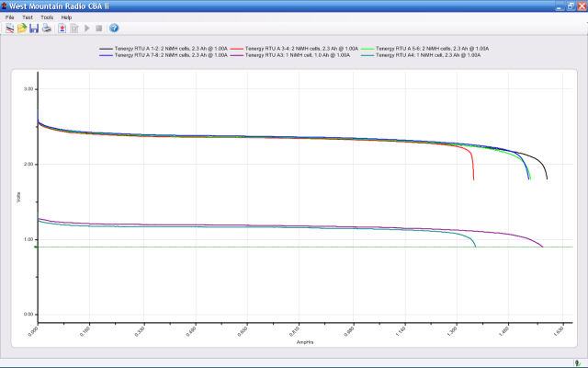
Task: Click legend entry Tenergy RTU A4
Action: [428, 55]
